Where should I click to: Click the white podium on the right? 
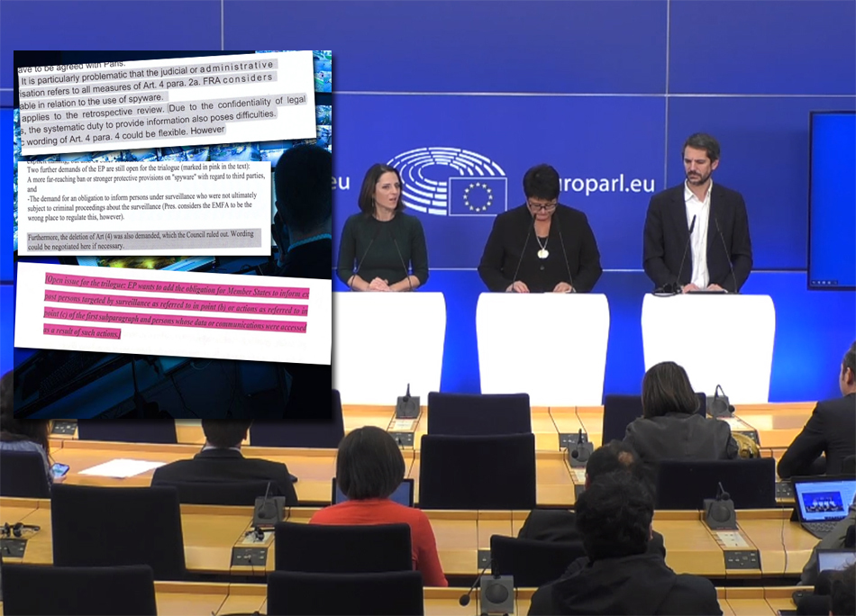707,347
